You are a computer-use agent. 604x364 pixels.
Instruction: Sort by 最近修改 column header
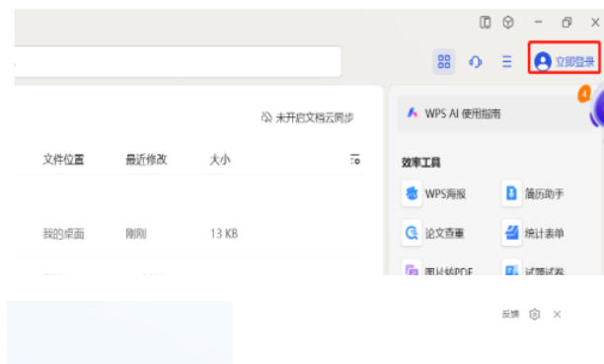click(146, 159)
